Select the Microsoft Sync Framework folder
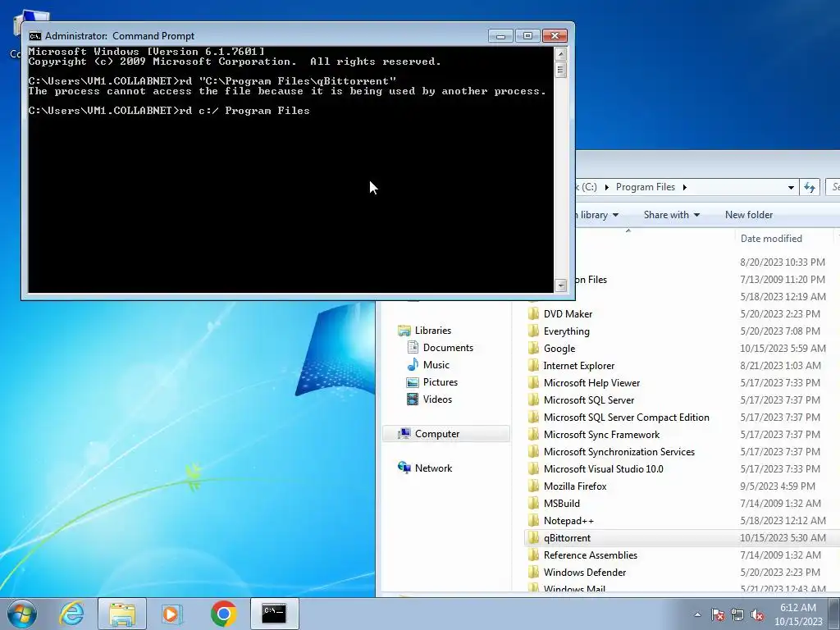 (x=601, y=435)
